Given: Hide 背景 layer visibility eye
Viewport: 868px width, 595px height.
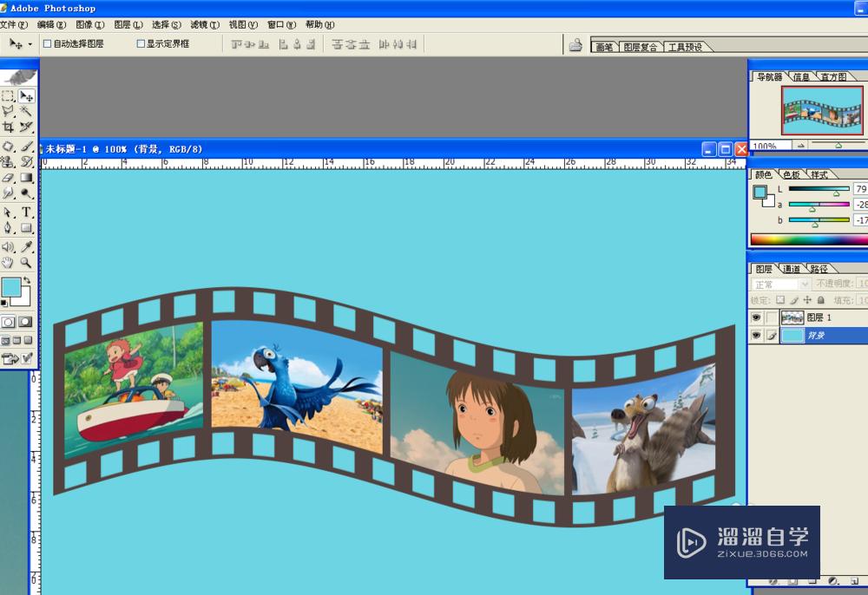Looking at the screenshot, I should pyautogui.click(x=756, y=335).
